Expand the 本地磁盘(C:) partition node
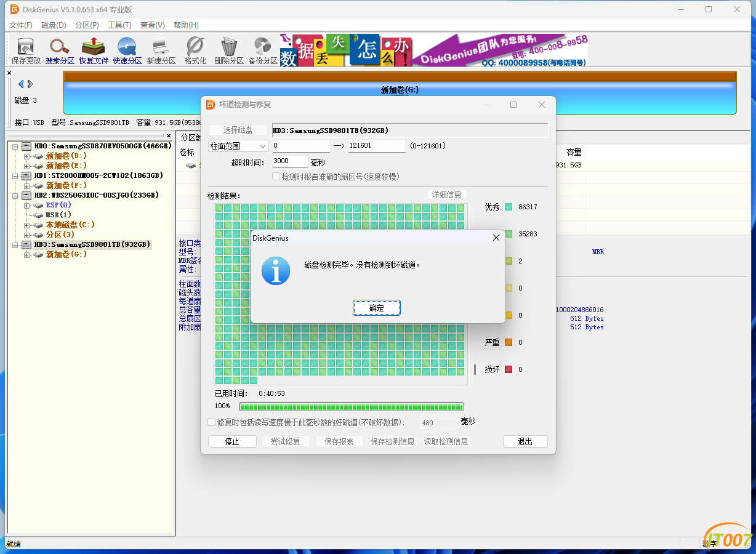Image resolution: width=756 pixels, height=554 pixels. coord(26,225)
